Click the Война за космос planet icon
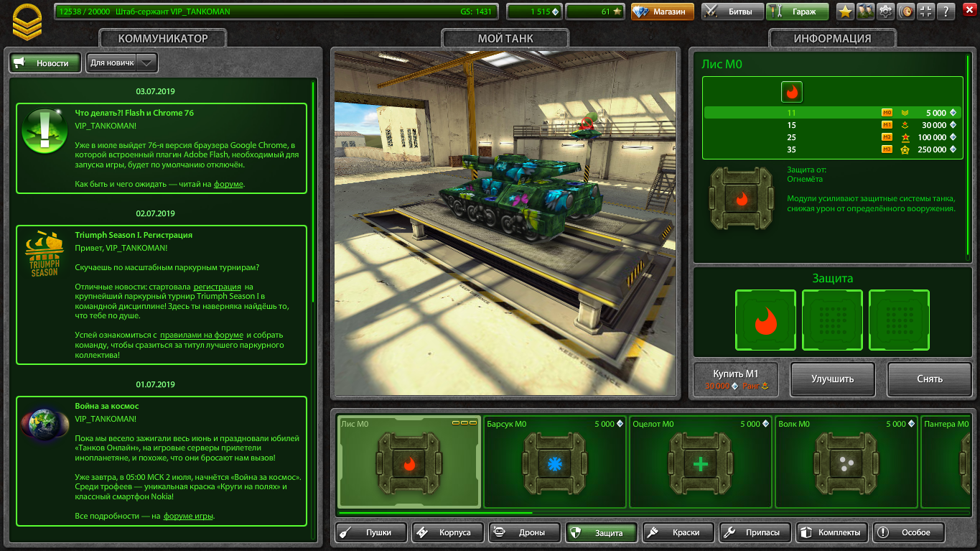Screen dimensions: 980x551 pos(45,423)
